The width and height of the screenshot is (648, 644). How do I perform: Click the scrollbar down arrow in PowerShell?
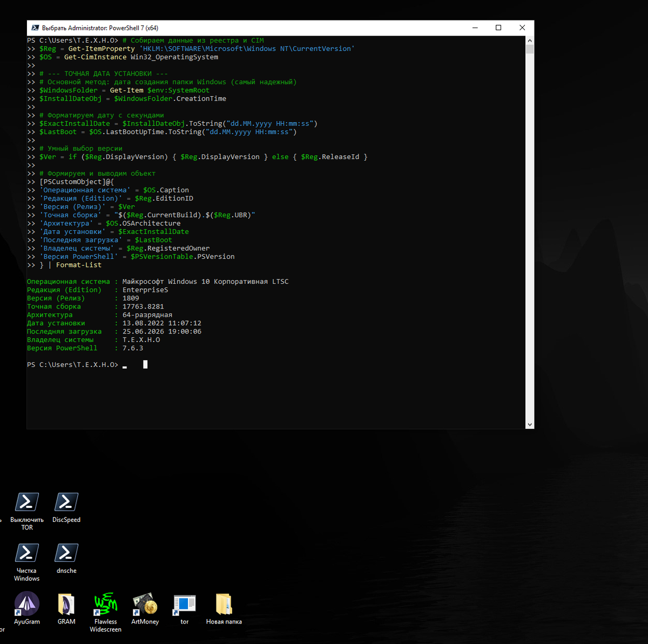530,425
